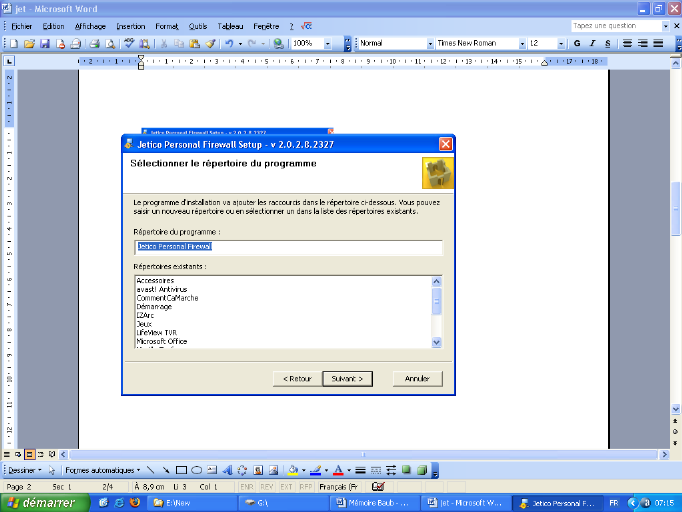Save the document with the floppy icon

pos(44,44)
